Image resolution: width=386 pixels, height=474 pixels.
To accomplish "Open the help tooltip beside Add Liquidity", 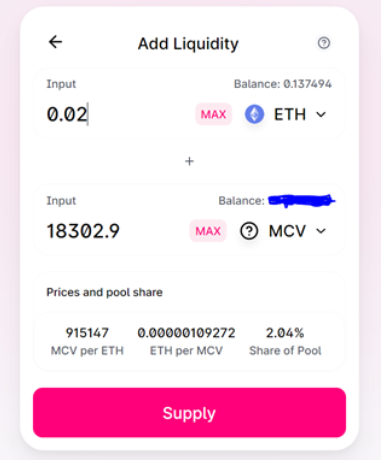I will [x=324, y=43].
